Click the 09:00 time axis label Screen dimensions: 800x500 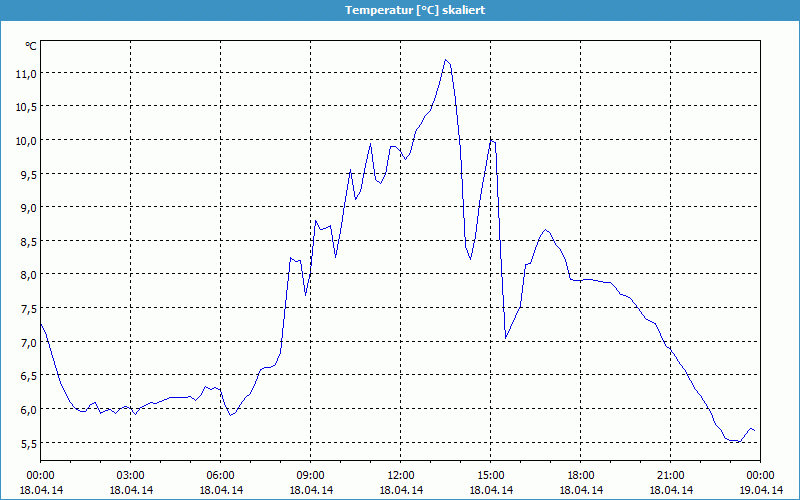[x=310, y=475]
